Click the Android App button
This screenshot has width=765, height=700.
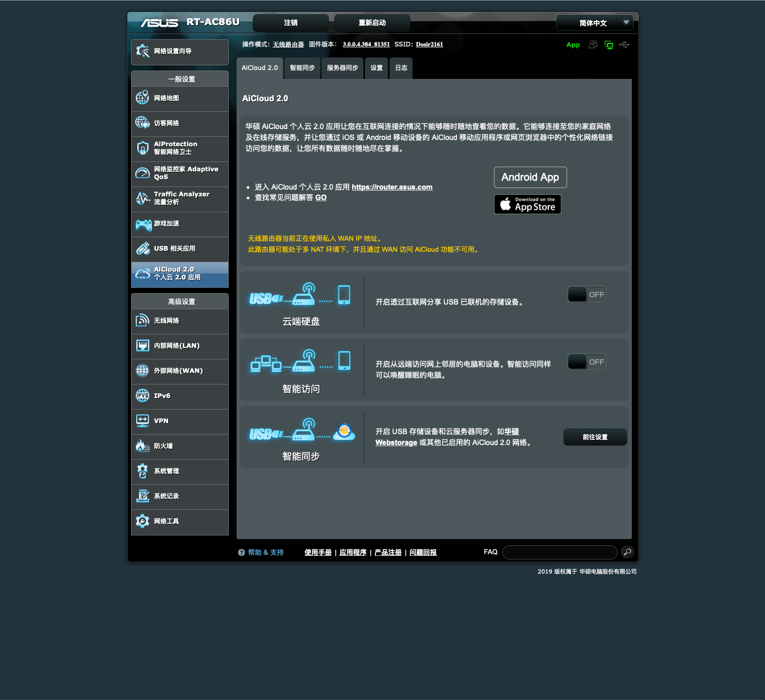530,177
